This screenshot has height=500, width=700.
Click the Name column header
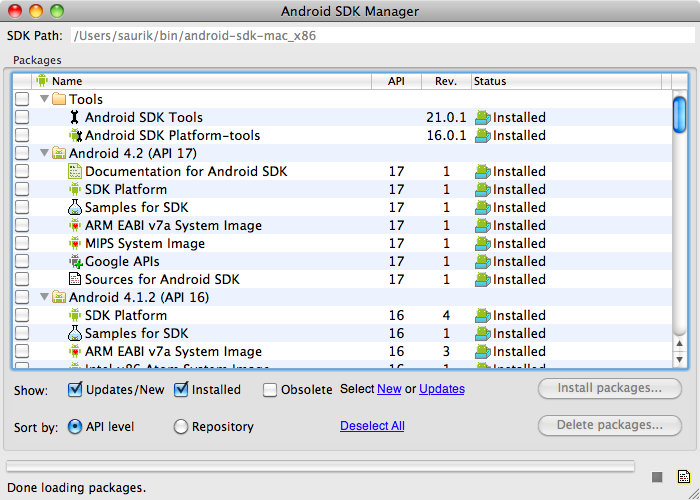201,81
